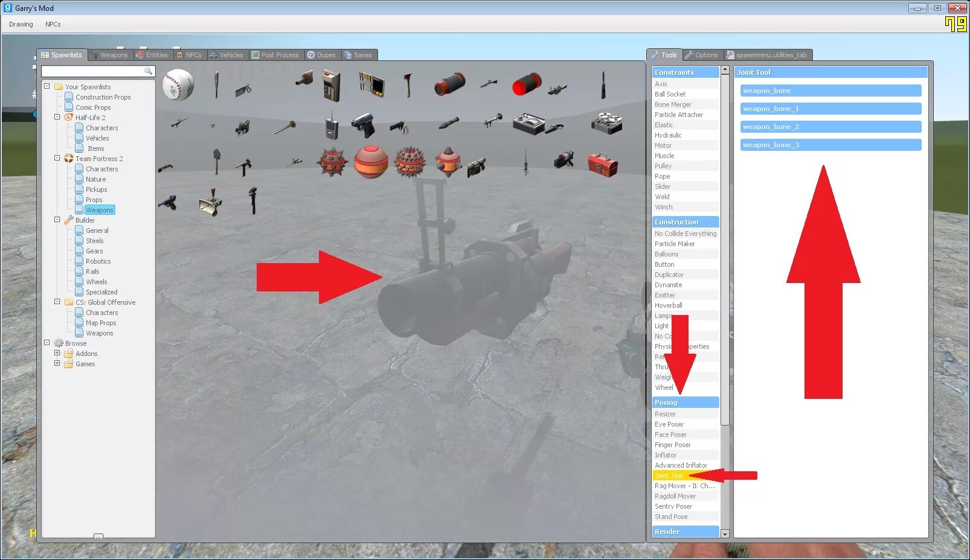Click the CS: Global Offensive folder icon
The height and width of the screenshot is (560, 970).
point(69,302)
